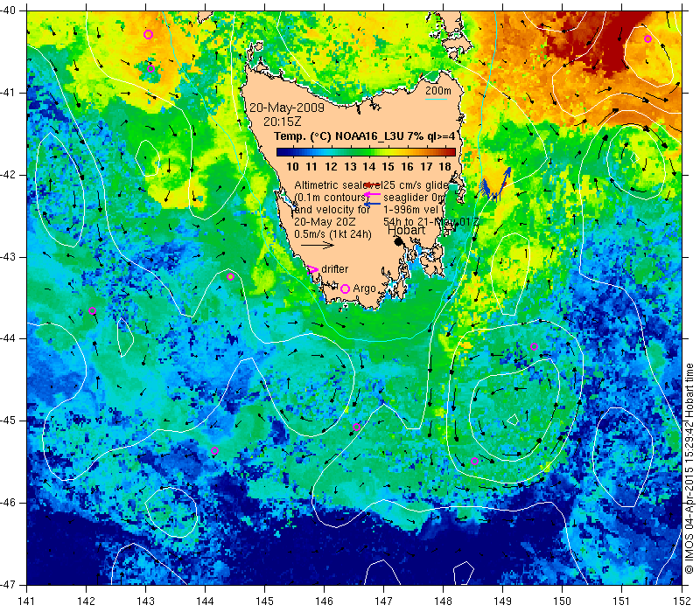The height and width of the screenshot is (612, 700).
Task: Click Argo float circle near 151.4°E, 40.3°S
Action: [647, 38]
